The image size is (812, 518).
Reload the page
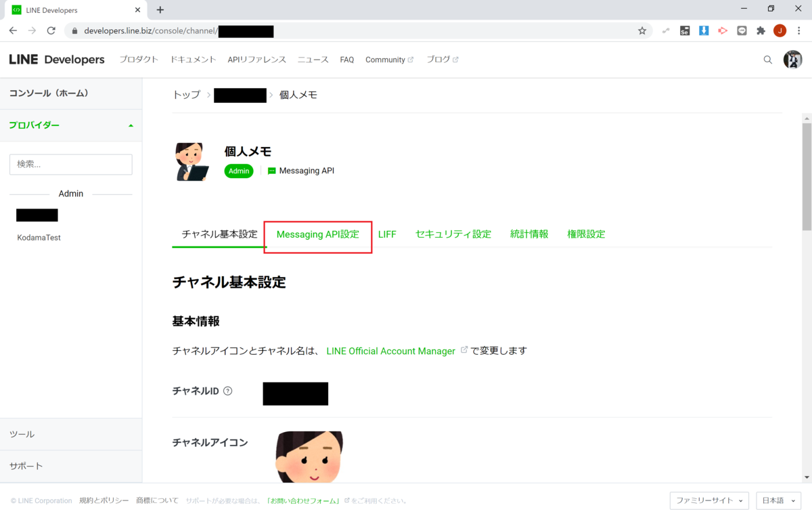(51, 31)
